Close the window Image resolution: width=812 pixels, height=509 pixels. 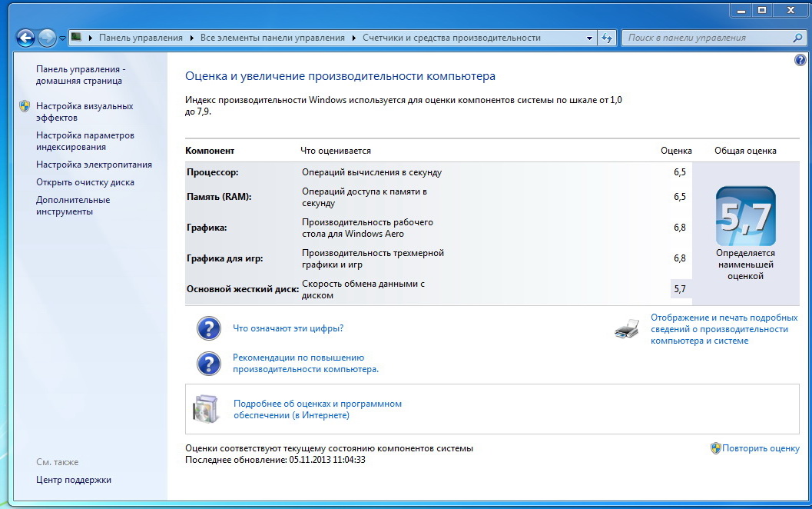pos(790,10)
